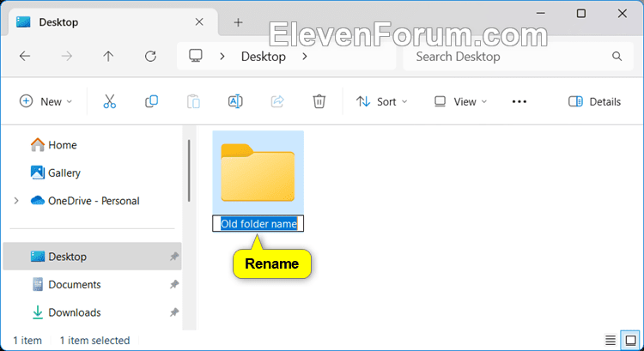
Task: Click the PC monitor icon in address bar
Action: [196, 56]
